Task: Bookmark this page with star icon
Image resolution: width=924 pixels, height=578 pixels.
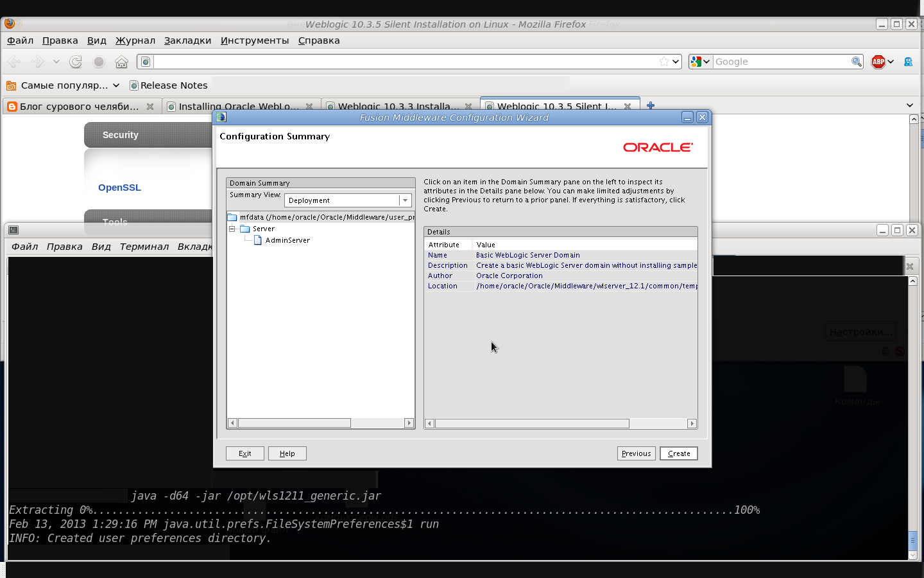Action: click(x=664, y=62)
